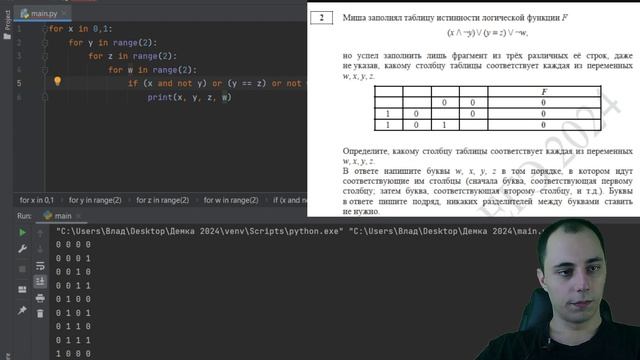This screenshot has width=640, height=360.
Task: Collapse the 'for y in range(2)' fold marker
Action: coord(45,42)
